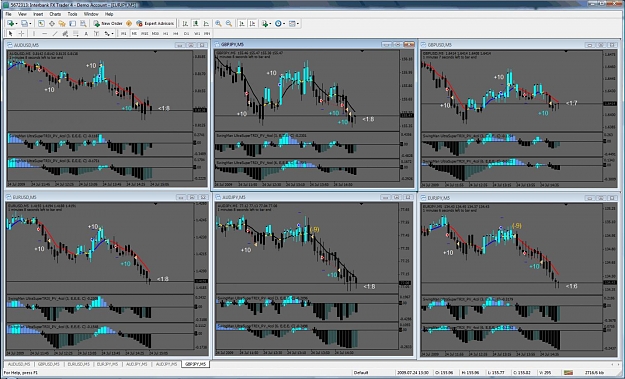625x379 pixels.
Task: Open the New Chart toolbar icon
Action: [10, 24]
